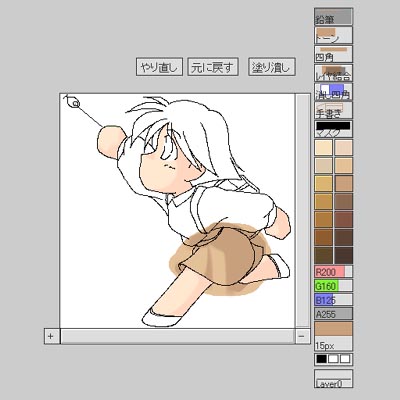
Task: Zoom out with the minus button
Action: (x=302, y=336)
